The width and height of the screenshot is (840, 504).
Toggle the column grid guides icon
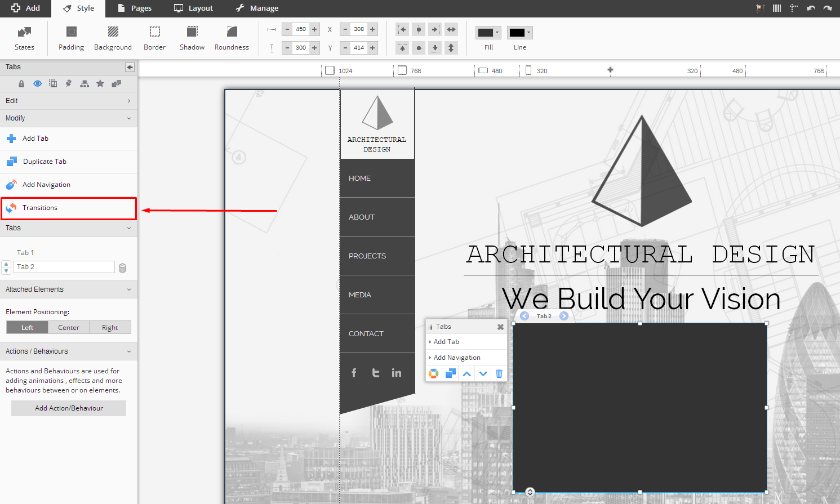(x=777, y=8)
